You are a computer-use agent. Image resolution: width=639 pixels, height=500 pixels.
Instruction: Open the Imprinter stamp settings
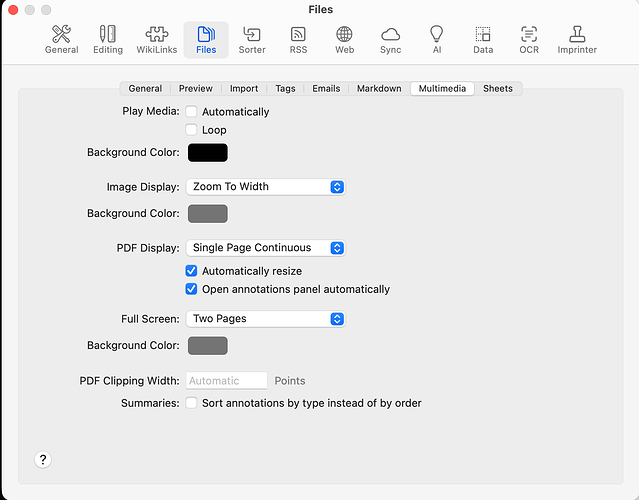click(577, 39)
